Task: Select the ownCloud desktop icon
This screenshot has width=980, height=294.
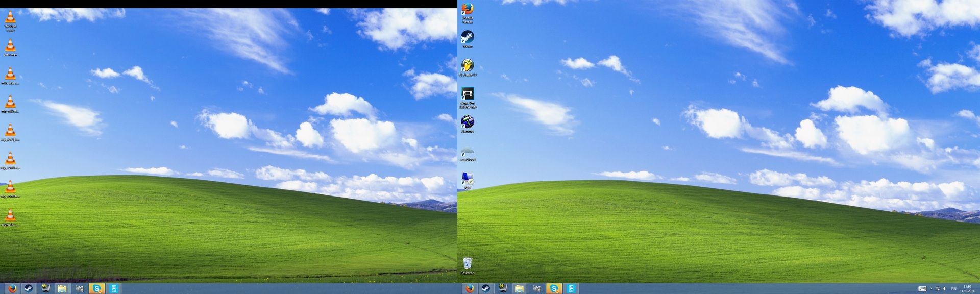Action: pyautogui.click(x=467, y=152)
